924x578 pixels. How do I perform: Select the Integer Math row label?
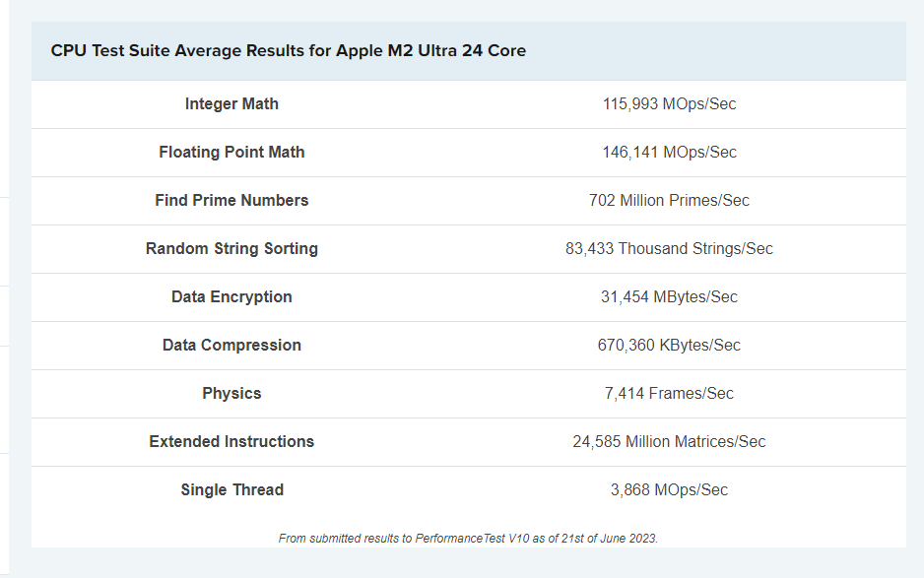(231, 103)
